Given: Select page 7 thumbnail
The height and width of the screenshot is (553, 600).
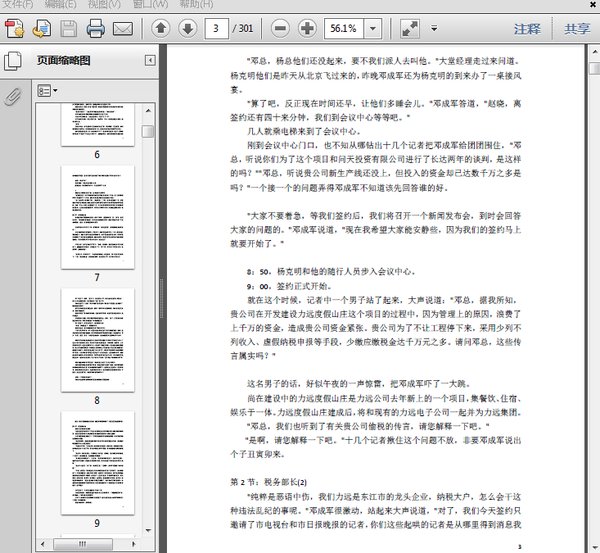Looking at the screenshot, I should pyautogui.click(x=98, y=217).
